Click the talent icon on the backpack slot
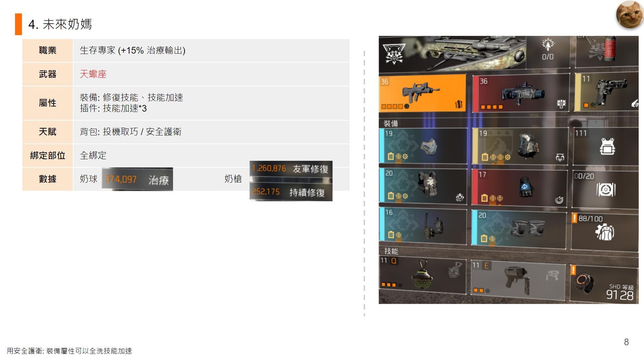 coord(560,157)
